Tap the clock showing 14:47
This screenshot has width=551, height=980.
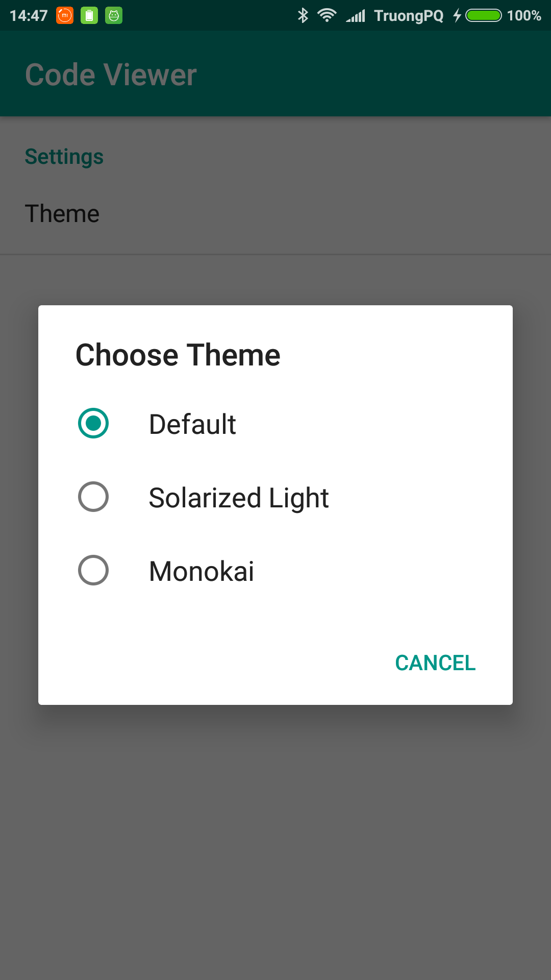click(x=29, y=16)
